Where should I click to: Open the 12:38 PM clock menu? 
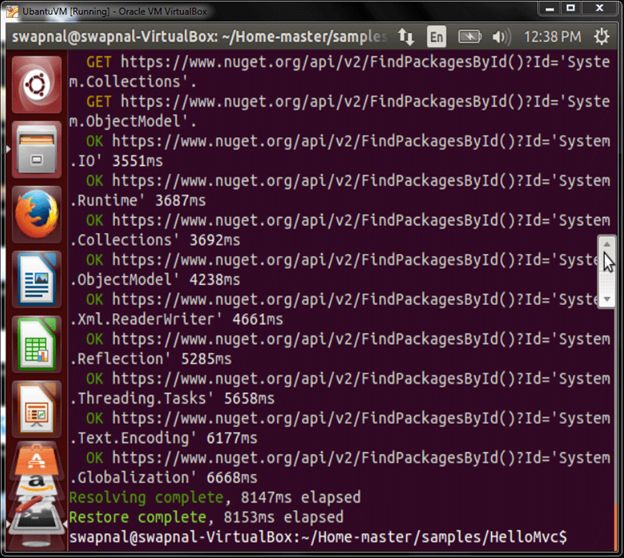click(x=552, y=37)
